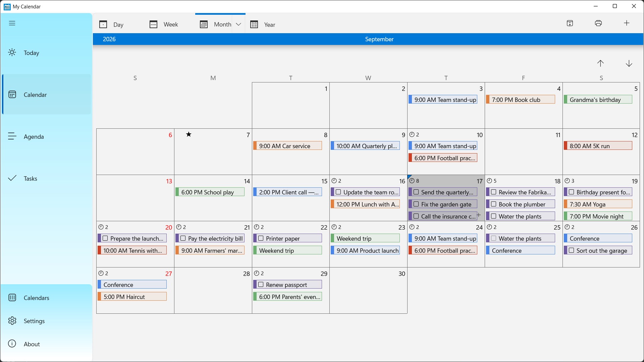Go to next month with down arrow

pyautogui.click(x=629, y=63)
